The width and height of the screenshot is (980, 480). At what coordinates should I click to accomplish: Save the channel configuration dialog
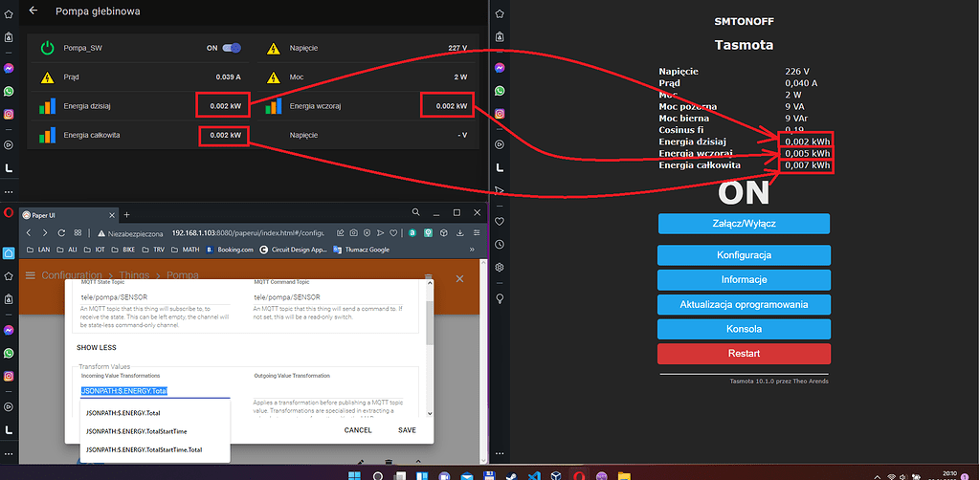coord(407,430)
